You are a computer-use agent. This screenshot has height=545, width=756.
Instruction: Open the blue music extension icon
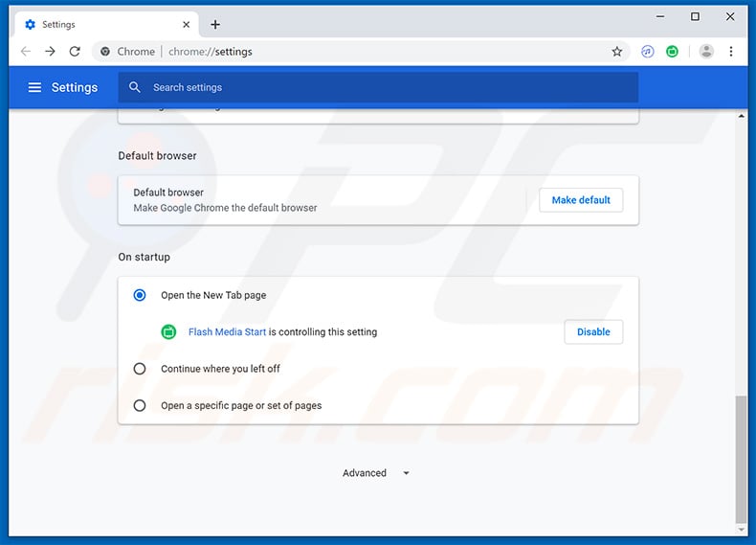(648, 51)
